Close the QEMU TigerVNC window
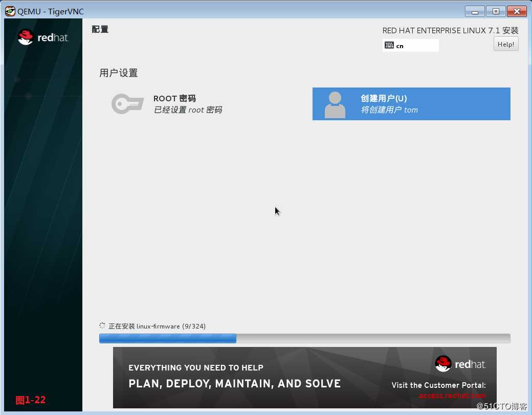 tap(517, 11)
